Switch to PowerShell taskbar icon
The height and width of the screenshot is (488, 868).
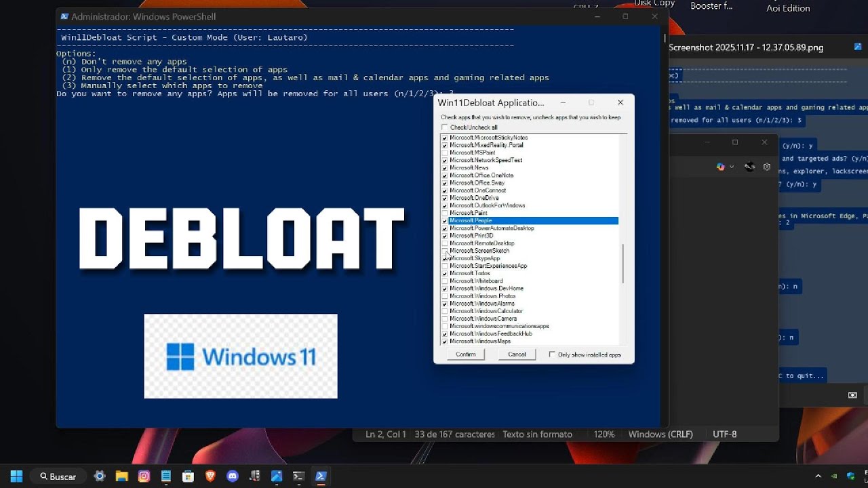(x=321, y=476)
